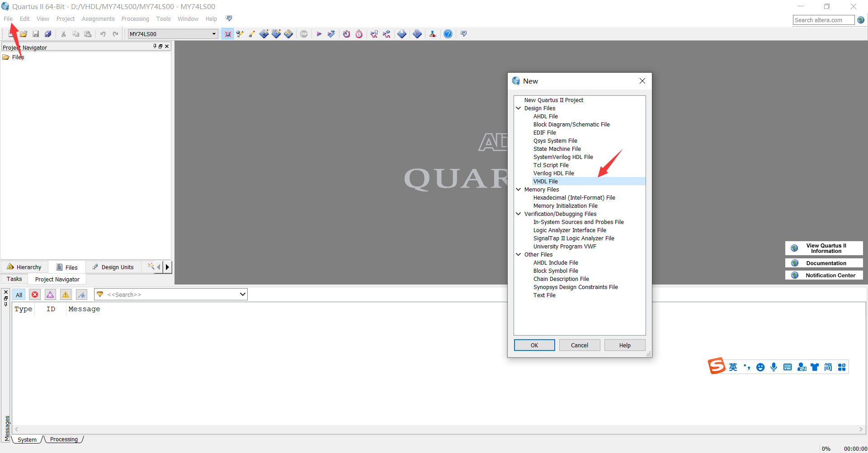This screenshot has height=453, width=868.
Task: Select Synopsys Design Constraints File
Action: coord(576,287)
